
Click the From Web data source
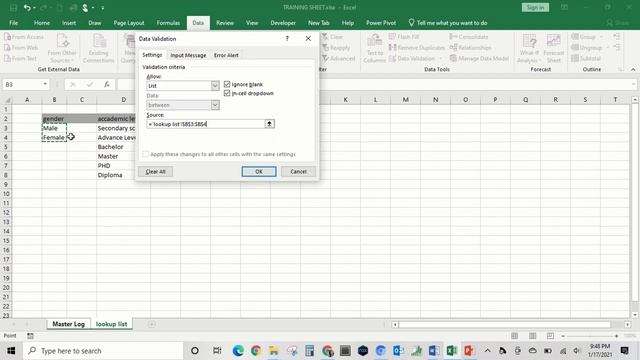click(21, 48)
